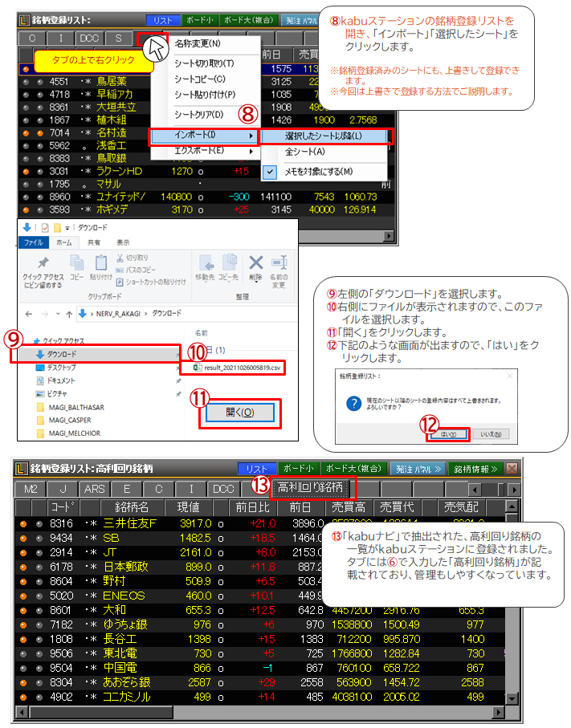Toggle orange marker dot in 3031 ラクーンHD row
This screenshot has width=571, height=728.
[x=26, y=171]
